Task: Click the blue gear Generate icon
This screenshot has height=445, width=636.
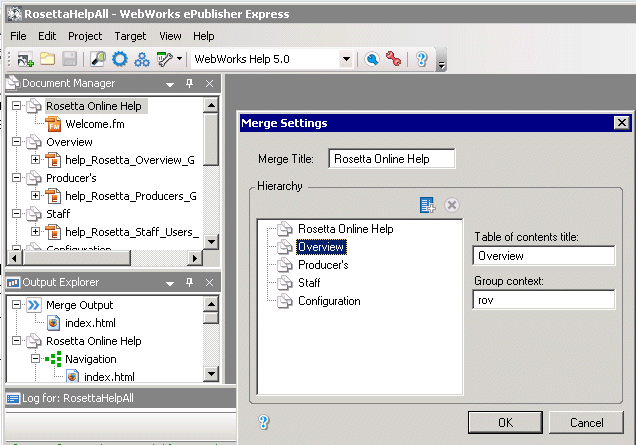Action: (120, 60)
